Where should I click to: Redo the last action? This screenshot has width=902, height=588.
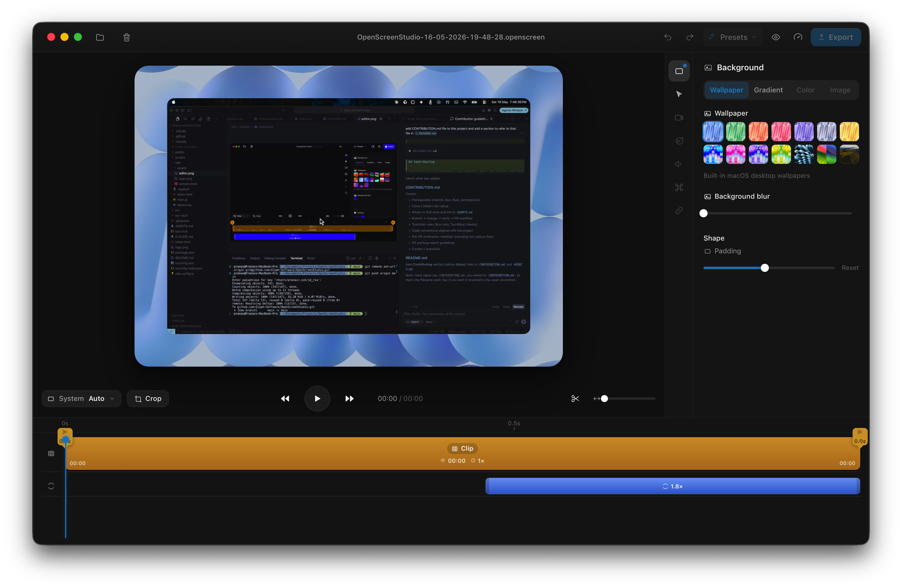click(x=690, y=37)
